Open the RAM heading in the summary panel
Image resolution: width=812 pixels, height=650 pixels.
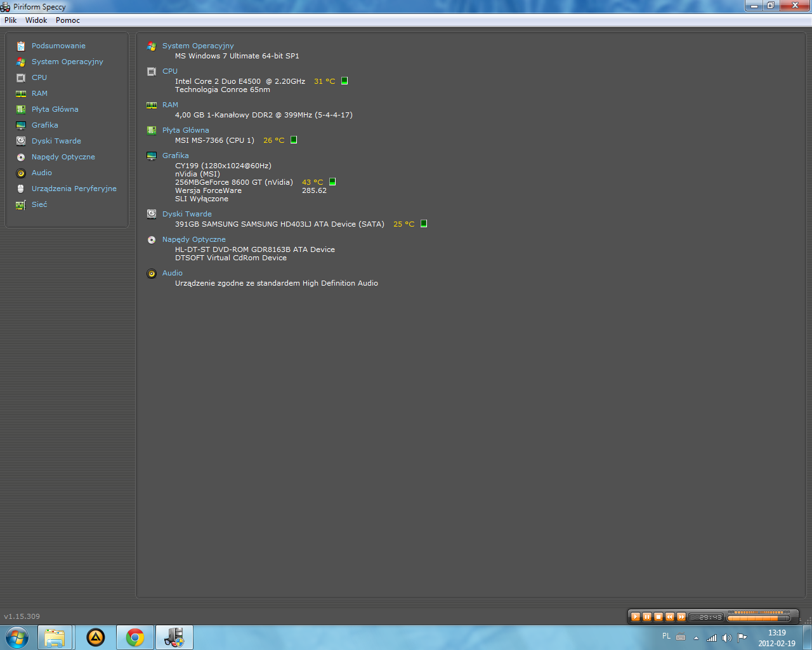(170, 105)
